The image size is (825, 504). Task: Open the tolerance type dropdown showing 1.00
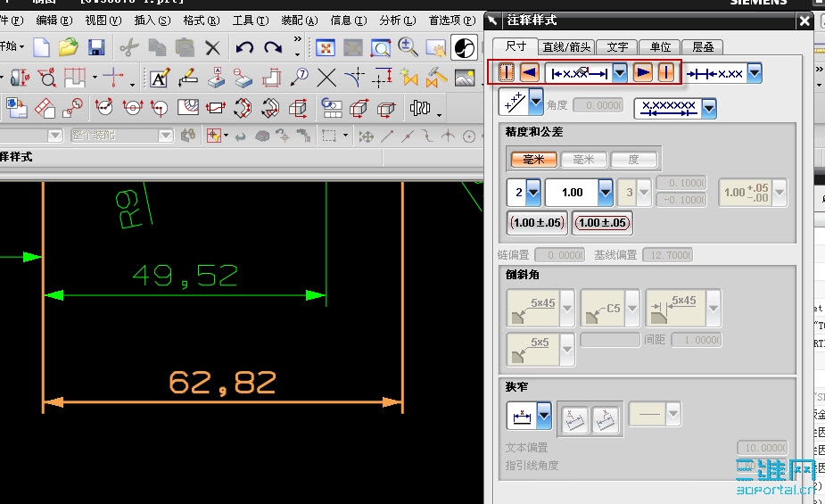click(x=606, y=193)
